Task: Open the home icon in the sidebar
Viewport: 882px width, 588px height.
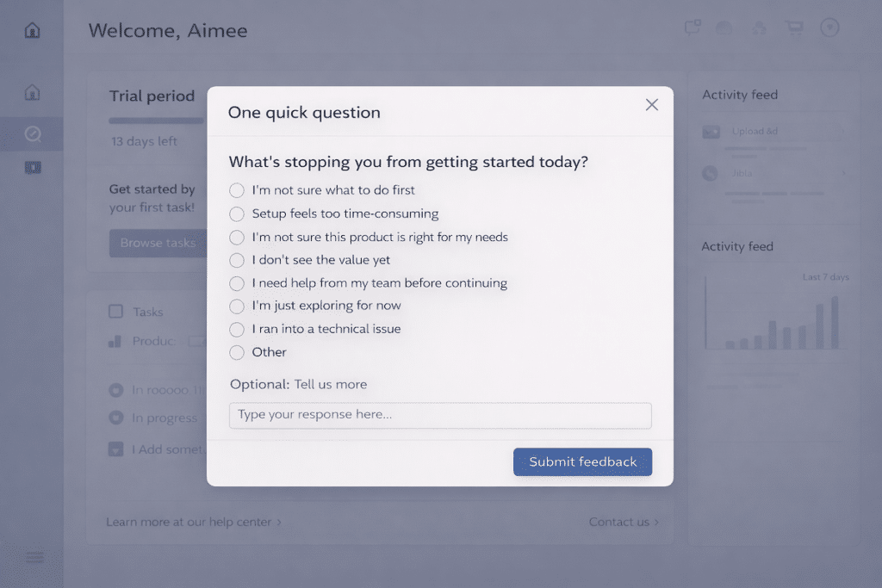Action: coord(31,92)
